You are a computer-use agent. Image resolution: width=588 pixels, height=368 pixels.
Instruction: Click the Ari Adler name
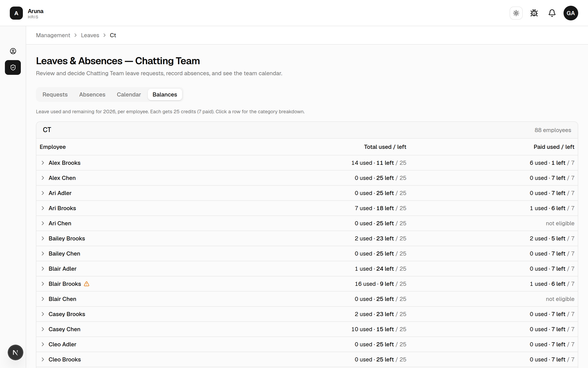pyautogui.click(x=60, y=193)
